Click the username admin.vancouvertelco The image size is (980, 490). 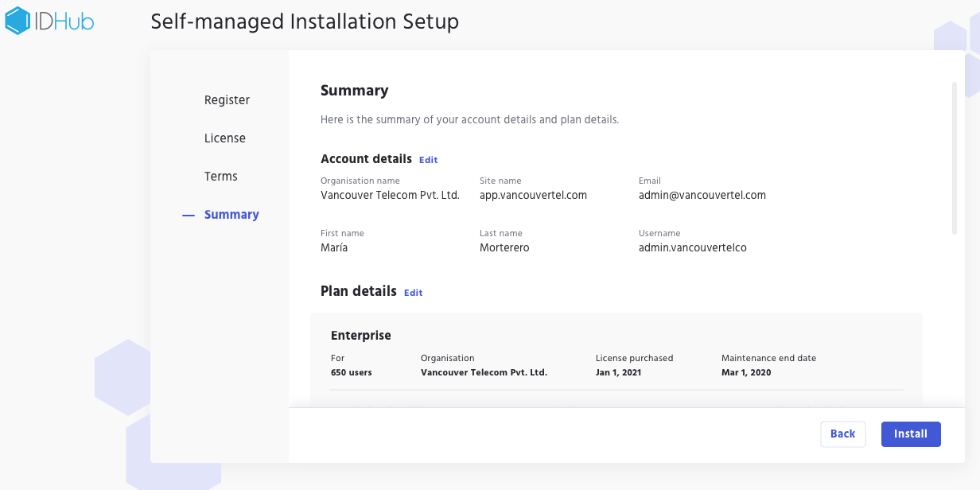[692, 247]
